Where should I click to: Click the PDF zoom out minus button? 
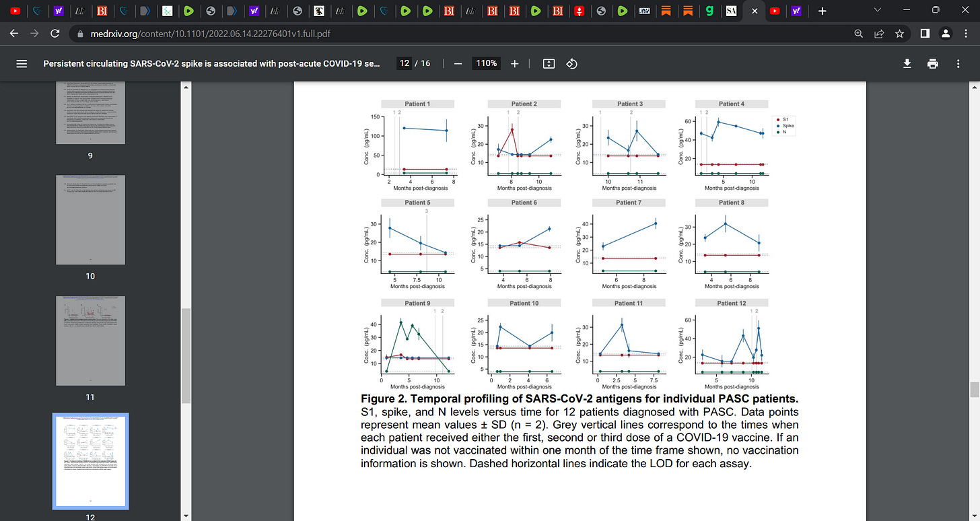tap(458, 63)
